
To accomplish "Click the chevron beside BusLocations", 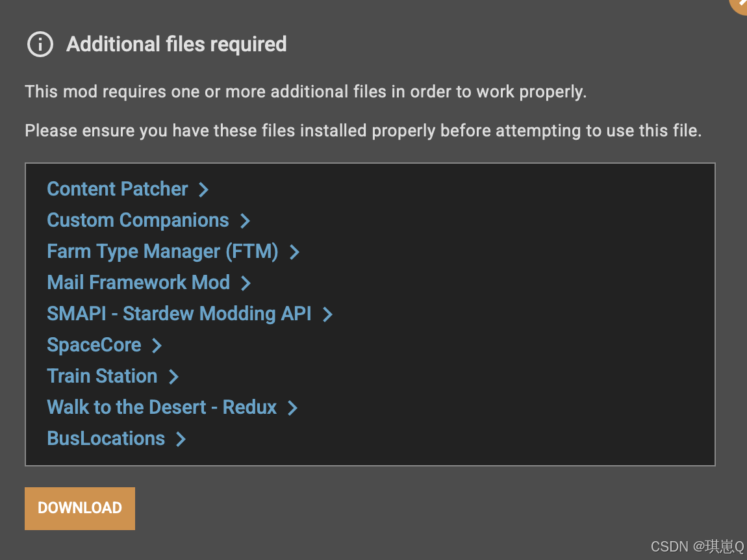I will point(181,439).
